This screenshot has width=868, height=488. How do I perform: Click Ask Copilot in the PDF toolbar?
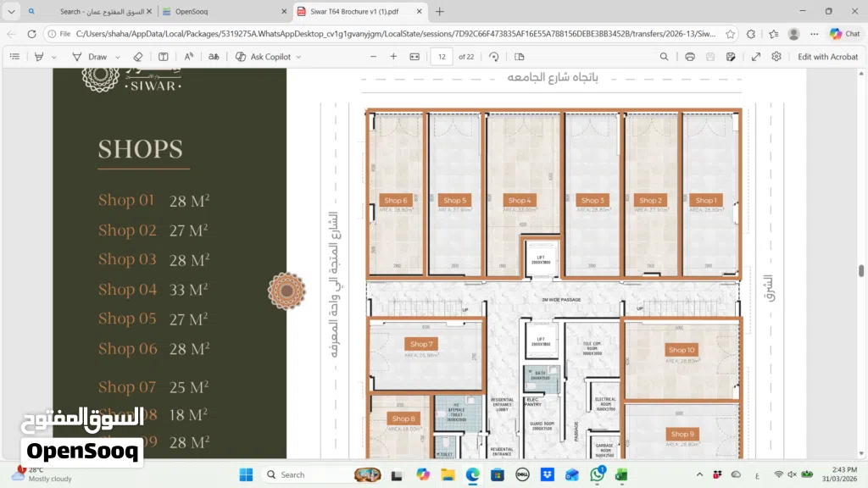[x=264, y=57]
